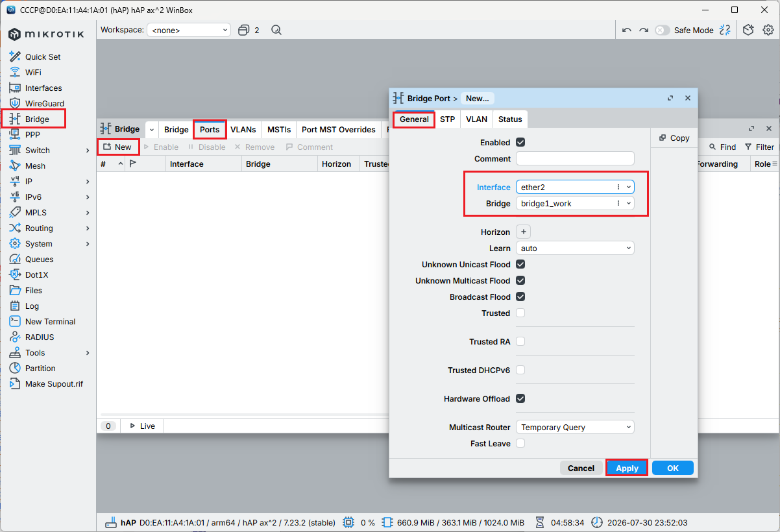This screenshot has width=780, height=532.
Task: Open the Port MST Overrides tab
Action: pos(339,129)
